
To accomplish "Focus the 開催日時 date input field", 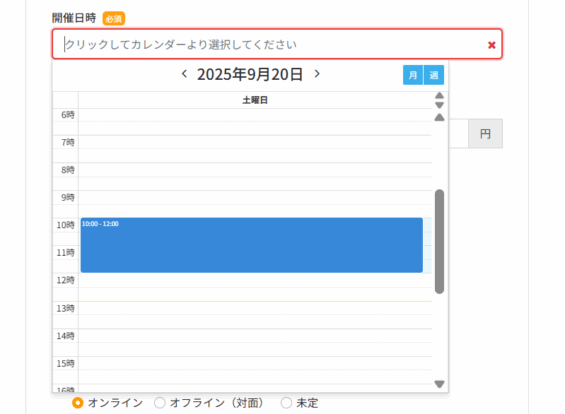I will pyautogui.click(x=277, y=44).
